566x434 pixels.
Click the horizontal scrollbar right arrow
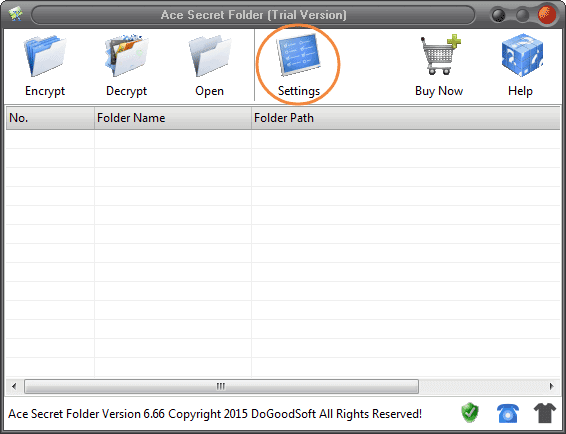[552, 386]
